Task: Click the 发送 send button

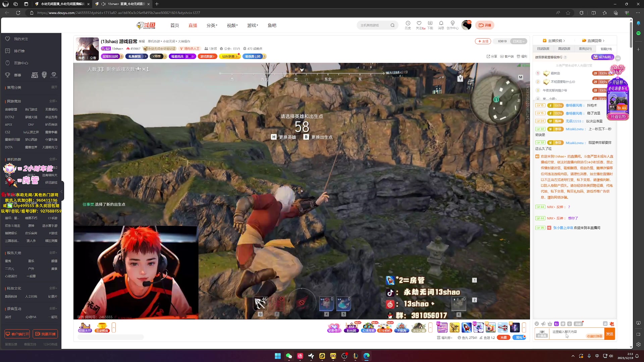Action: 609,334
